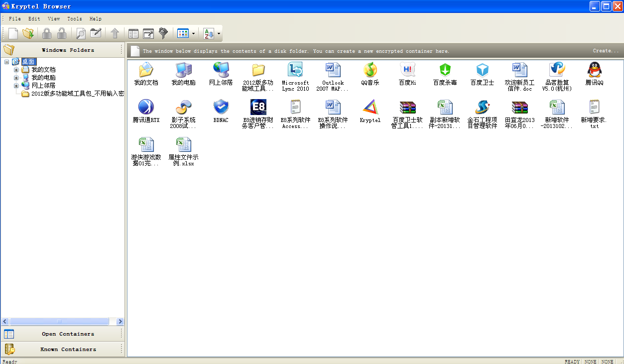Click the open-folder toolbar icon with green arrow

28,33
